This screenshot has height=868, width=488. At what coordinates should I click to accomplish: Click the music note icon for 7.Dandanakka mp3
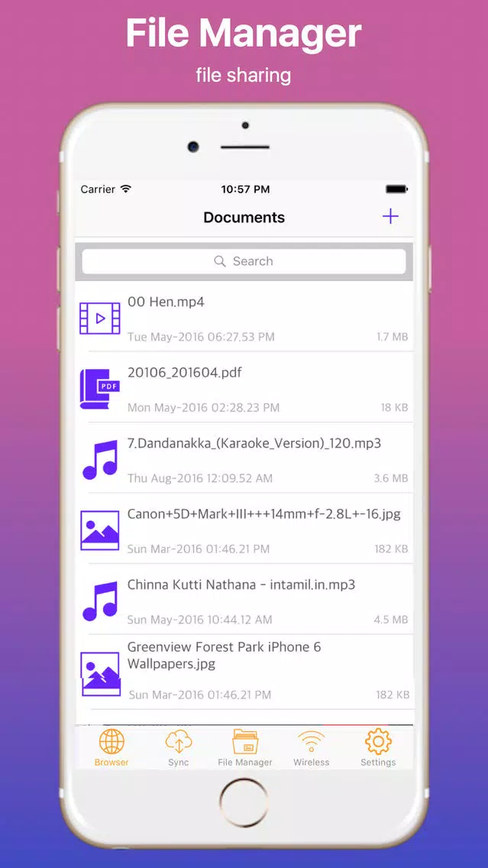click(x=100, y=459)
